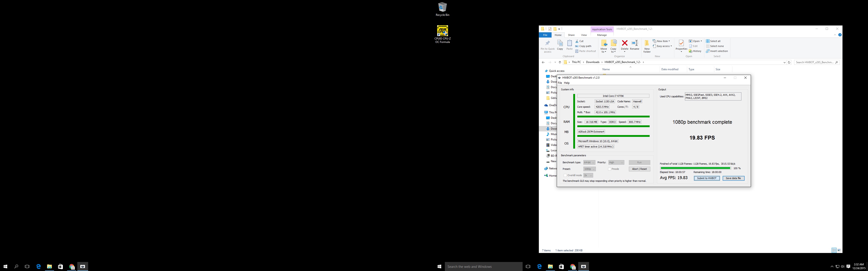Click Invert selection in the ribbon

pyautogui.click(x=717, y=51)
